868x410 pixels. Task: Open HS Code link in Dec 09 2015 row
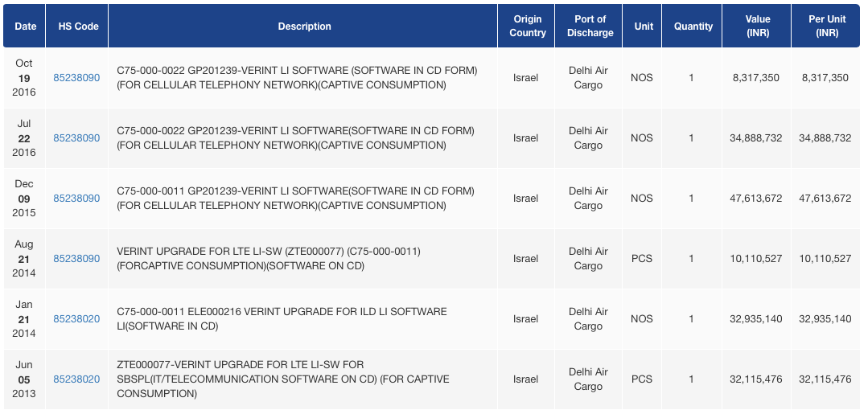click(x=76, y=199)
